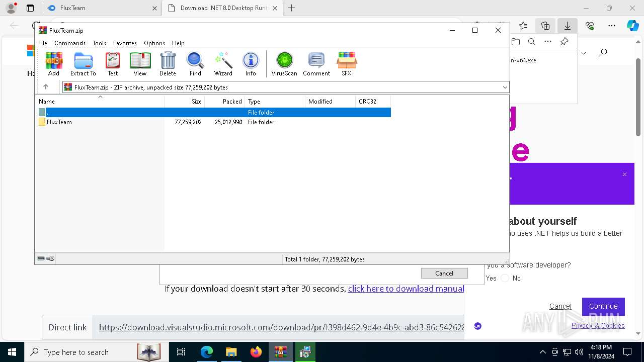Open Copilot icon in Edge

632,26
